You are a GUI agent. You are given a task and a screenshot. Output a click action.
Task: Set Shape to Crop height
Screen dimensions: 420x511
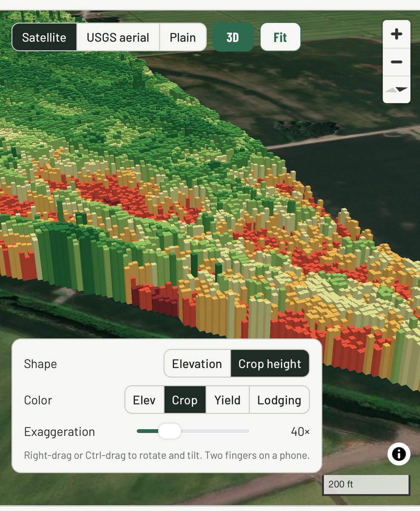(270, 364)
